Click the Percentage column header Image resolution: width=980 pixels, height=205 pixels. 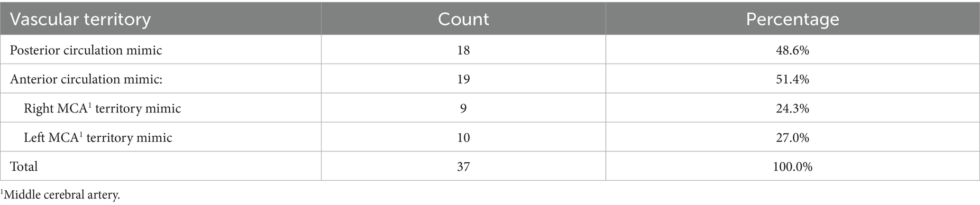click(792, 19)
